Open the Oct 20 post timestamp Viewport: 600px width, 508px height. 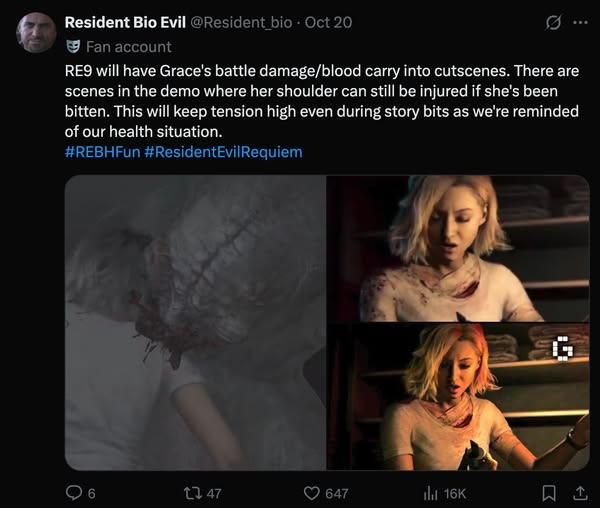coord(328,22)
